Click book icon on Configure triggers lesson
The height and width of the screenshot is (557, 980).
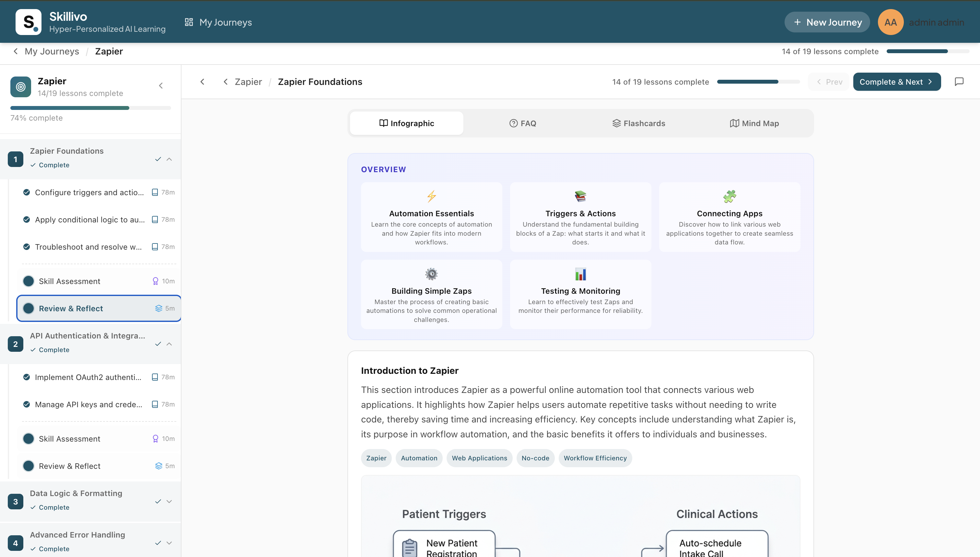click(155, 192)
